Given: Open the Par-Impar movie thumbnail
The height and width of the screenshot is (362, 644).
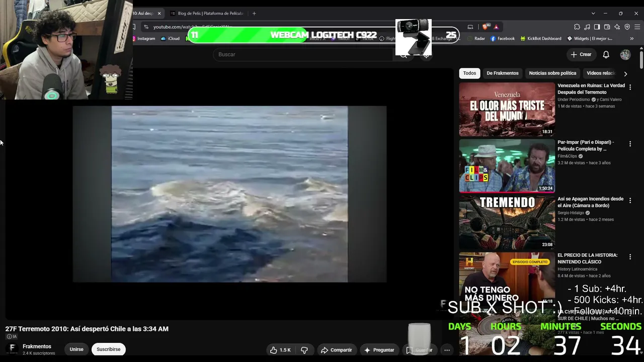Looking at the screenshot, I should click(x=507, y=166).
